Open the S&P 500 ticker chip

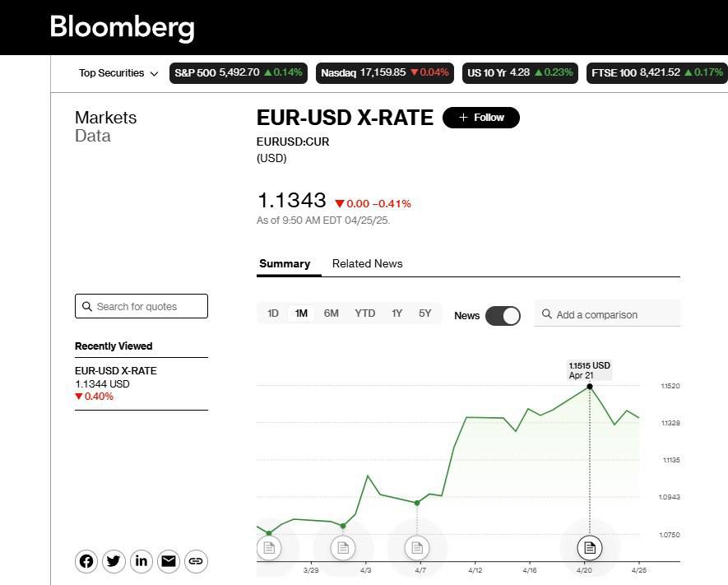coord(239,73)
